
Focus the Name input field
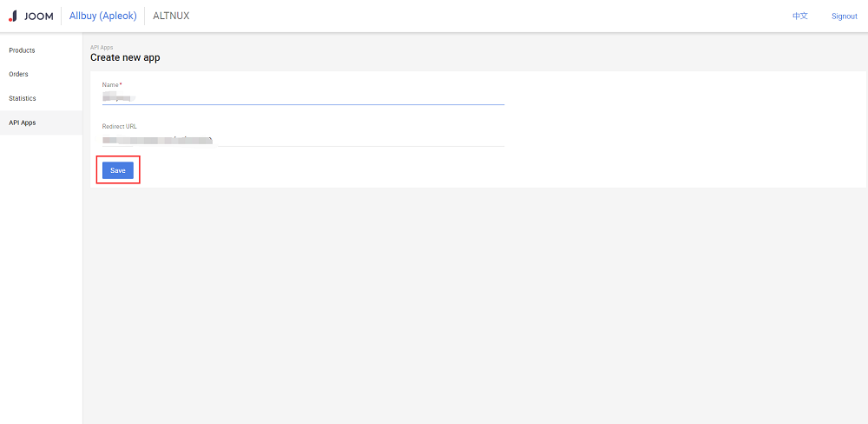(x=303, y=97)
